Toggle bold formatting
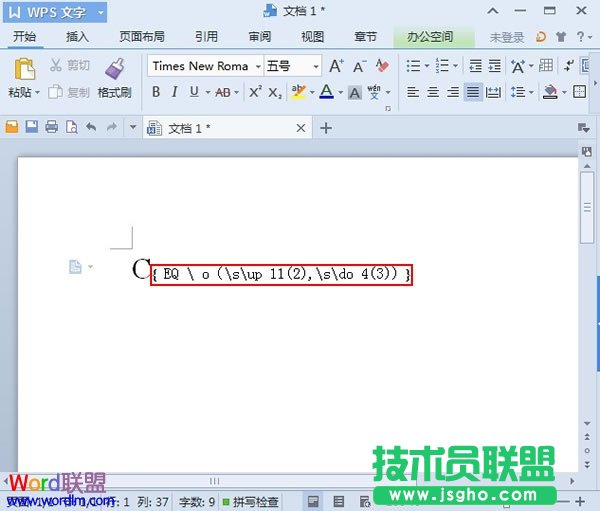 click(156, 92)
